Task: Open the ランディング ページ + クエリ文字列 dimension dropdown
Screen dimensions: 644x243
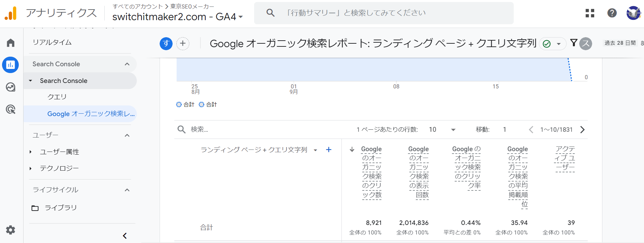Action: pyautogui.click(x=316, y=150)
